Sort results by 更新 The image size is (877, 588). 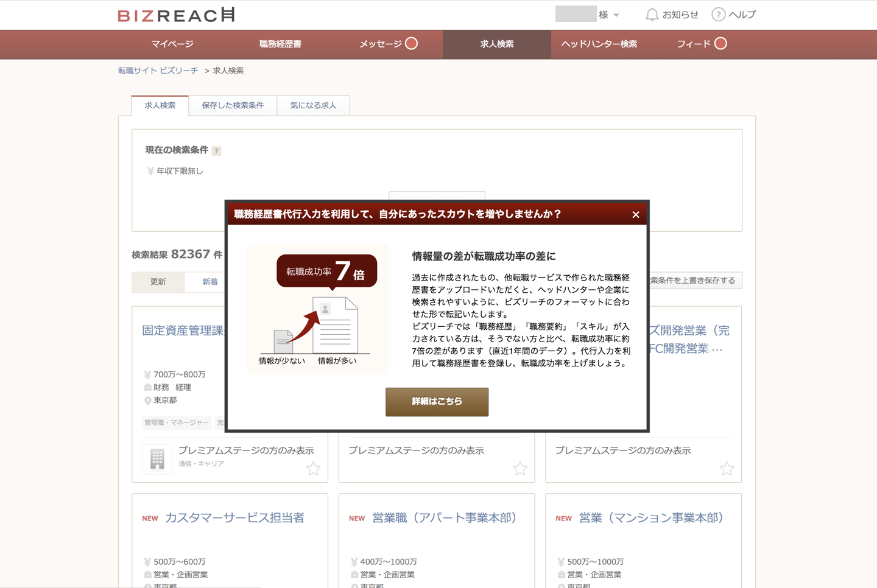tap(158, 282)
